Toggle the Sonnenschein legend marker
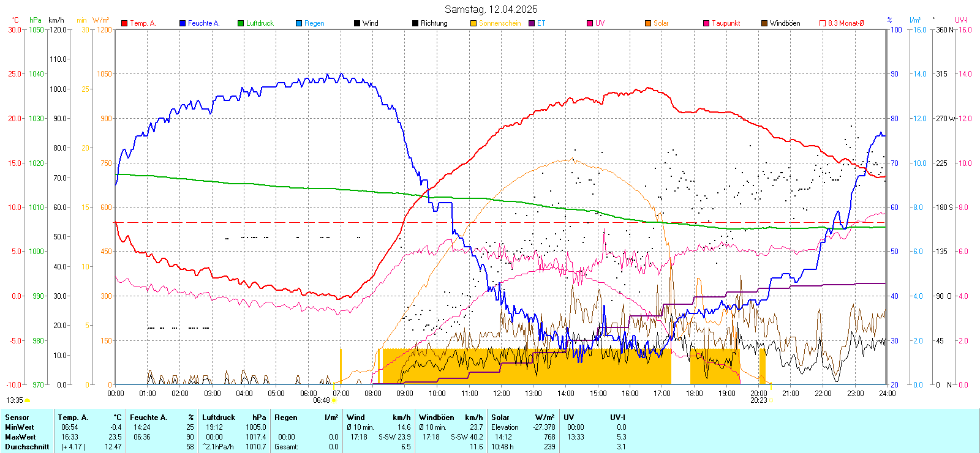Screen dimensions: 980x453 (x=473, y=23)
